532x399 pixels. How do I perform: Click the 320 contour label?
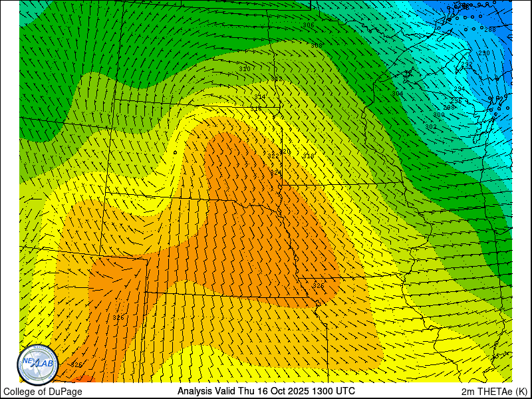click(285, 152)
